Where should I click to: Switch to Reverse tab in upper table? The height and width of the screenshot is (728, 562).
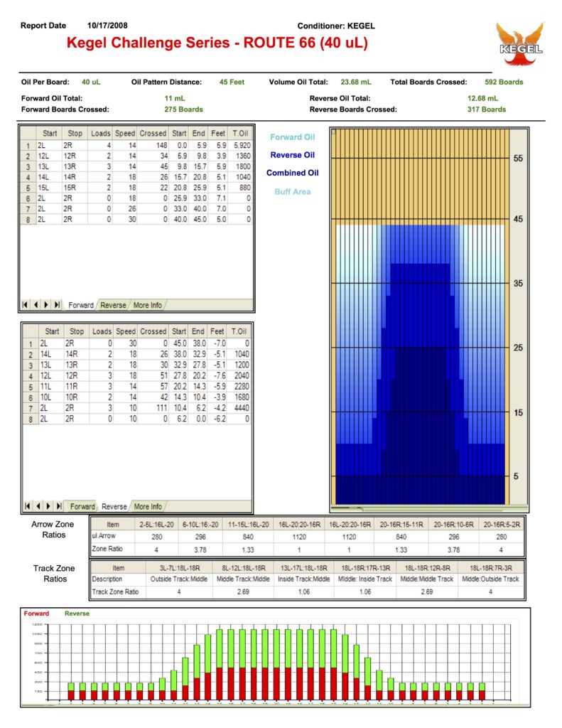[113, 305]
